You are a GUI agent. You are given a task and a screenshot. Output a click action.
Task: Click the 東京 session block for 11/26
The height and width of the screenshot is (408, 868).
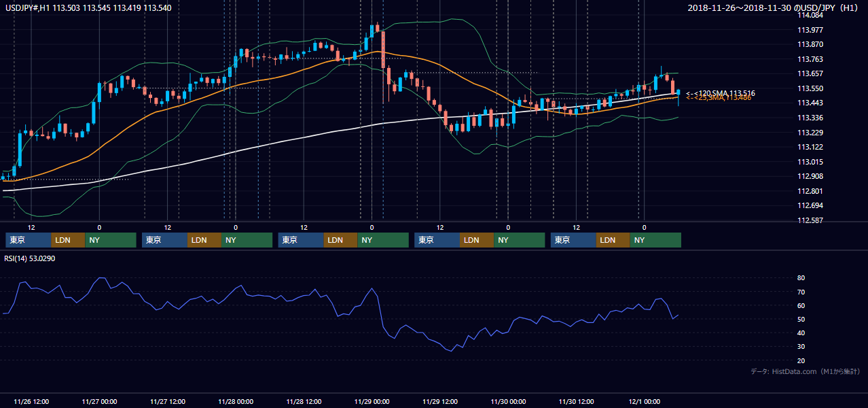29,240
